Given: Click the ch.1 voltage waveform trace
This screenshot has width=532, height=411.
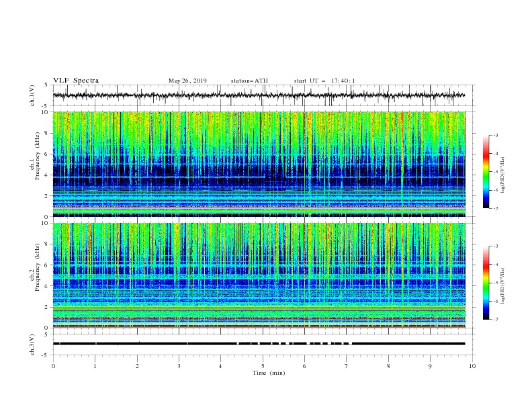Looking at the screenshot, I should click(259, 95).
